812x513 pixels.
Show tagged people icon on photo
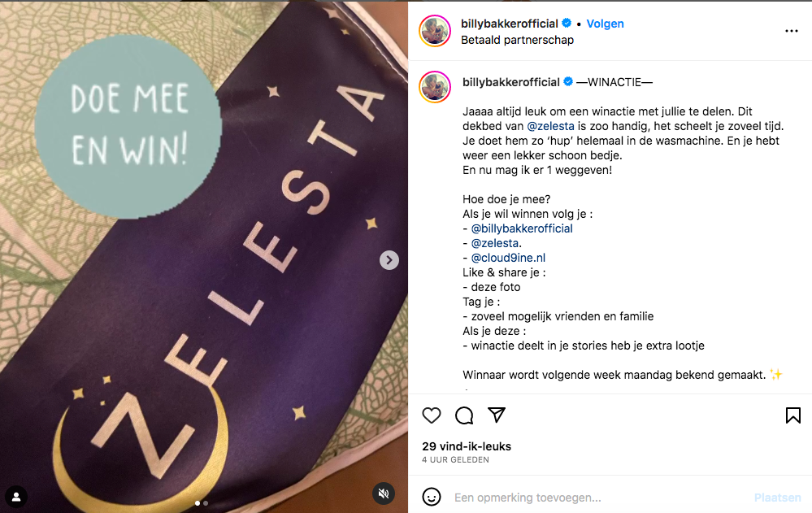(16, 497)
